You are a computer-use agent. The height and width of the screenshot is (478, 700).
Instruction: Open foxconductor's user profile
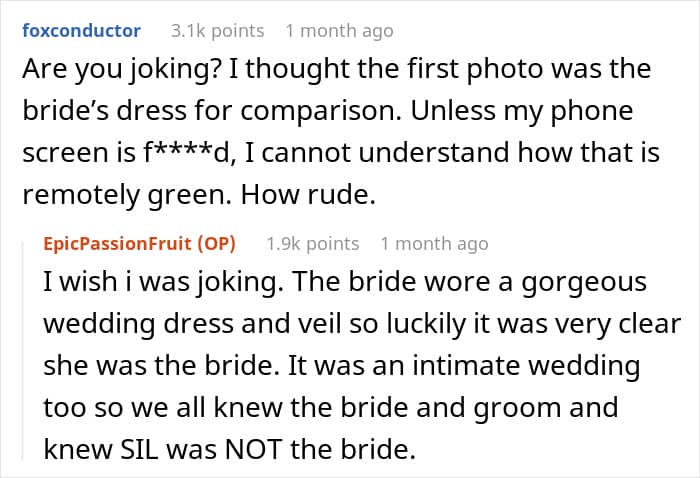[x=81, y=31]
